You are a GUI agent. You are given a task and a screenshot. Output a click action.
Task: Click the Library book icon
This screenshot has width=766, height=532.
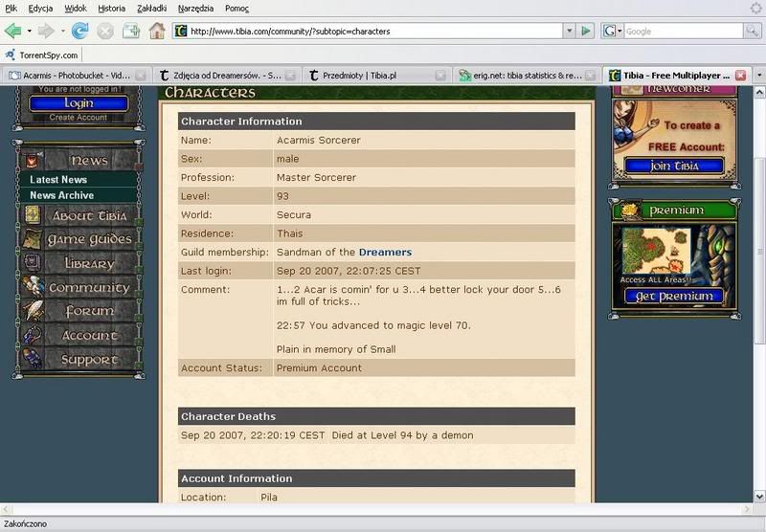coord(33,262)
